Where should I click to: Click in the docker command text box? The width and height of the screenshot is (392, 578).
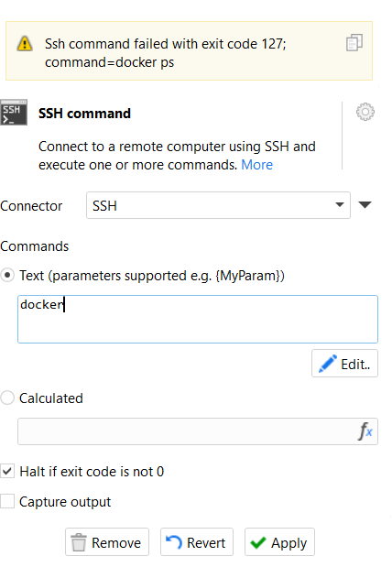(x=198, y=319)
